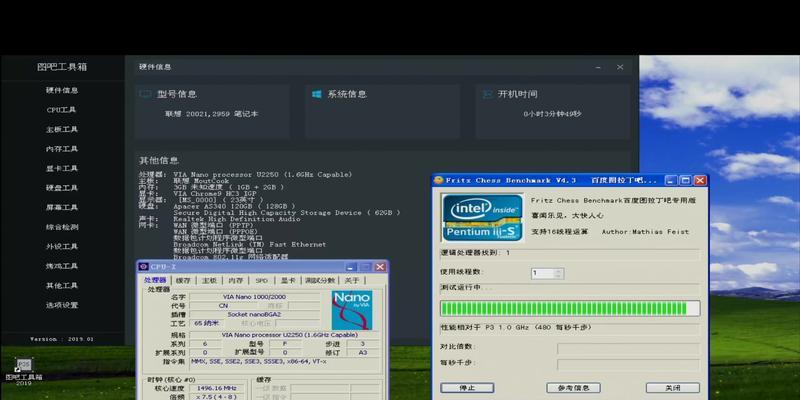The width and height of the screenshot is (800, 400).
Task: Open 硬盘工具 in the sidebar
Action: coord(62,188)
